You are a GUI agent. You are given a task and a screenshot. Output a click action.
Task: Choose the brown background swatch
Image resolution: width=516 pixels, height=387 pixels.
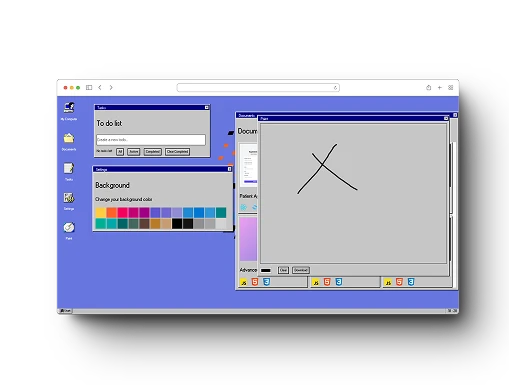coord(144,223)
